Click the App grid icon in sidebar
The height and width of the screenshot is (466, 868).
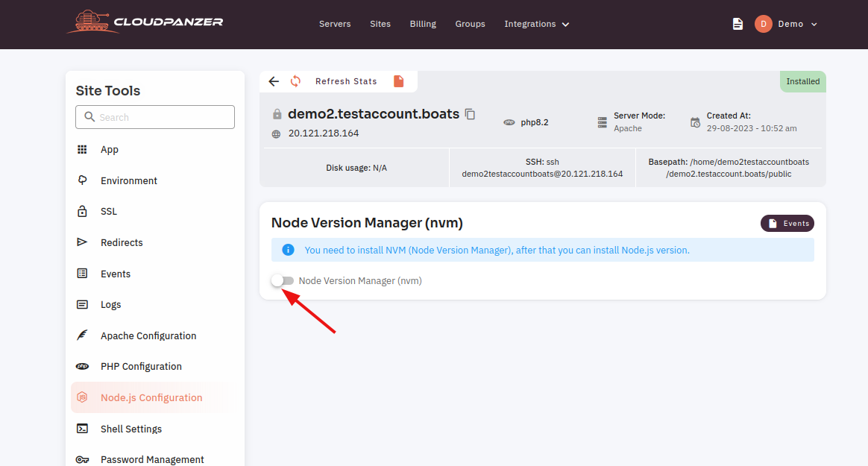coord(82,149)
